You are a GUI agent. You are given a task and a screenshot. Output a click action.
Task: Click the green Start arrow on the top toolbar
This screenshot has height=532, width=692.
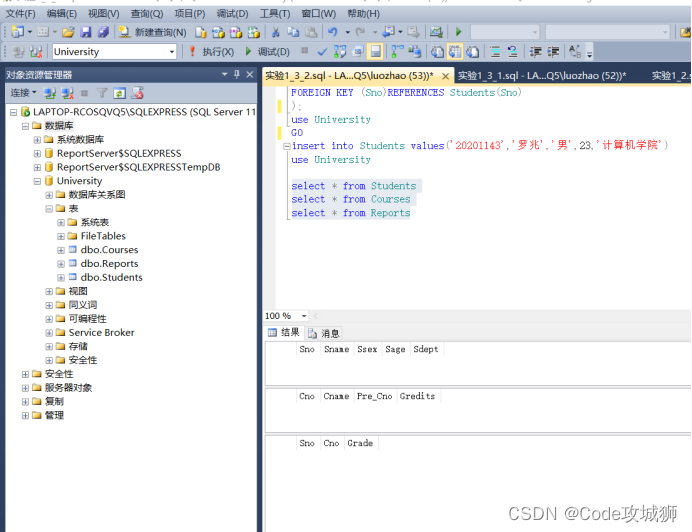pyautogui.click(x=458, y=32)
